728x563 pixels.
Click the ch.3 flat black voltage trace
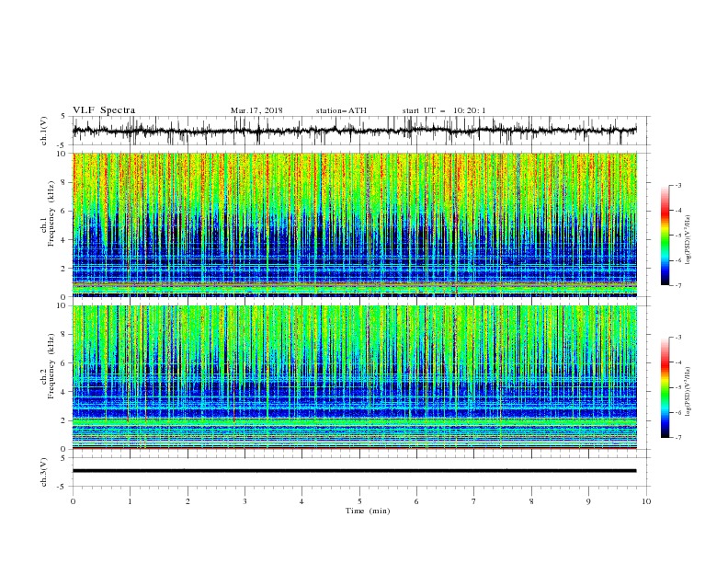pyautogui.click(x=354, y=471)
